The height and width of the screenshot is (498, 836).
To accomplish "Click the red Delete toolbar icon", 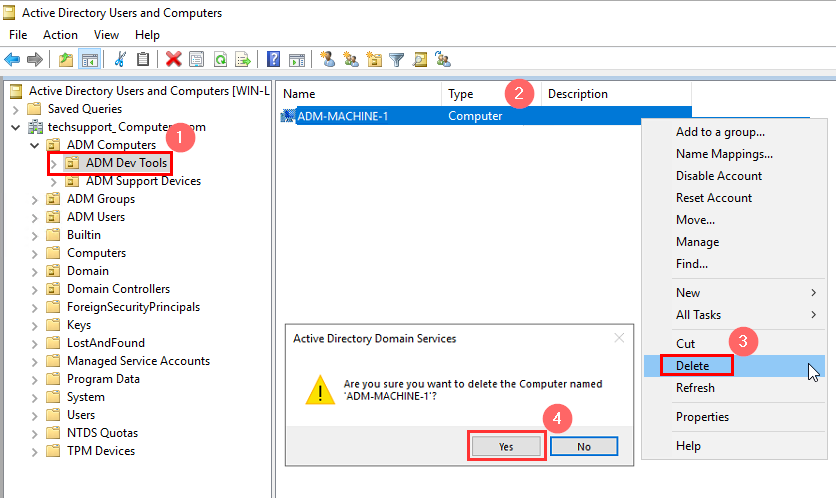I will 173,59.
